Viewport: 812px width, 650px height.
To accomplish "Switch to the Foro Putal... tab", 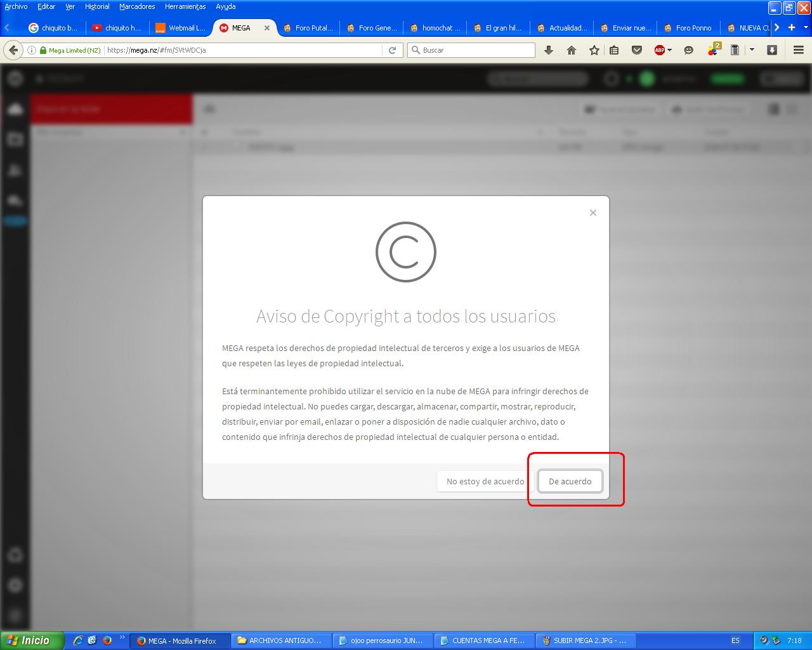I will (308, 28).
